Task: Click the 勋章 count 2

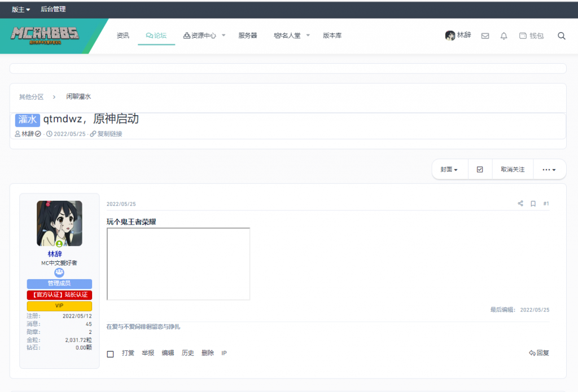Action: (x=90, y=332)
